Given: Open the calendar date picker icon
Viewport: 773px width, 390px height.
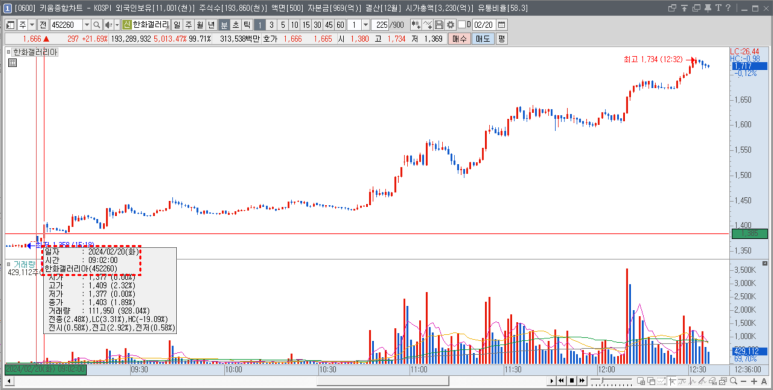Looking at the screenshot, I should [501, 25].
